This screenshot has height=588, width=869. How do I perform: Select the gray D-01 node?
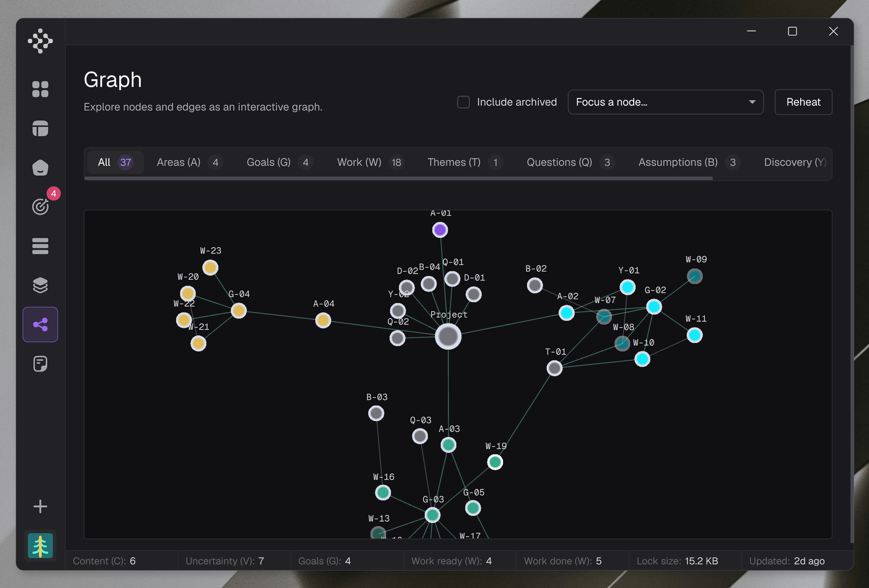[x=473, y=295]
